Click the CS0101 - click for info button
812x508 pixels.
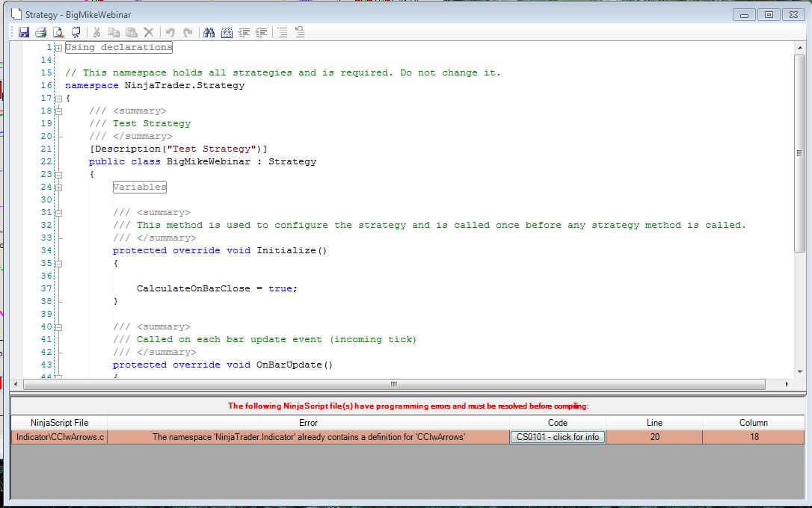tap(558, 437)
